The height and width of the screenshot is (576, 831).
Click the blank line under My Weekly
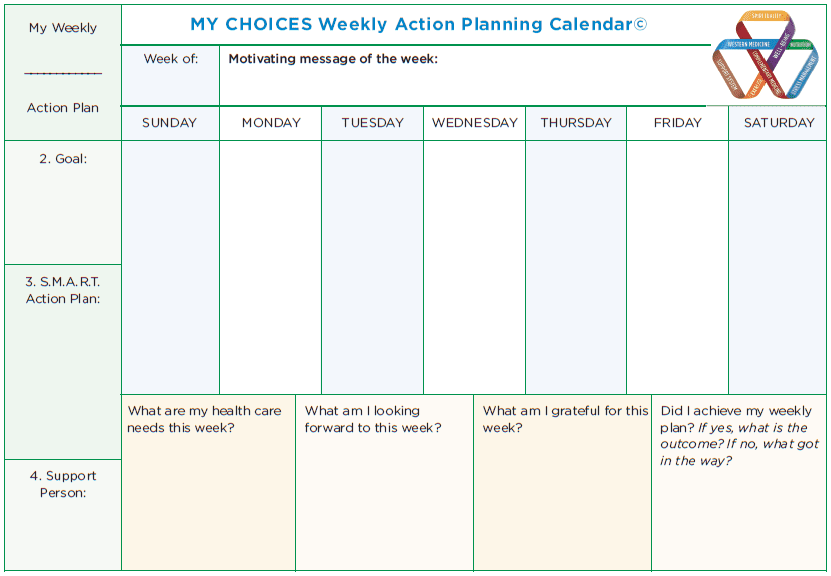[63, 74]
